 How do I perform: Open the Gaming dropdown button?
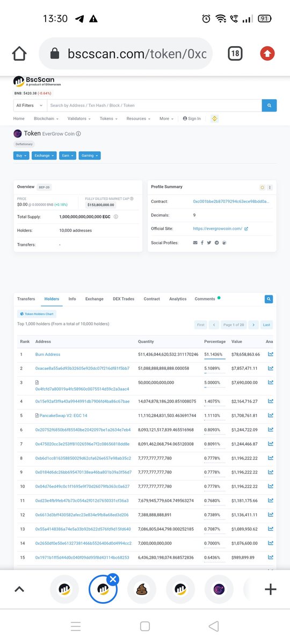point(89,156)
